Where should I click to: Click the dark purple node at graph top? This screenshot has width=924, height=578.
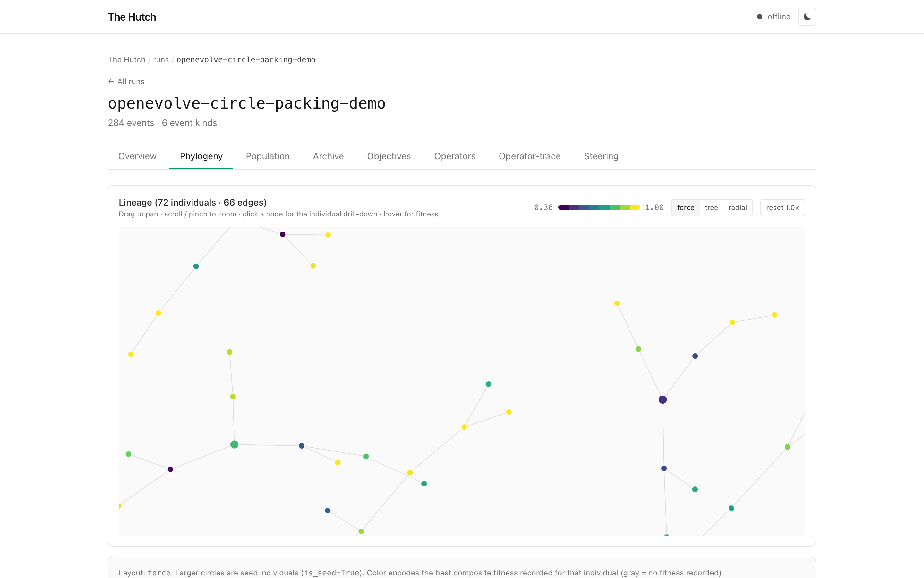click(x=283, y=234)
